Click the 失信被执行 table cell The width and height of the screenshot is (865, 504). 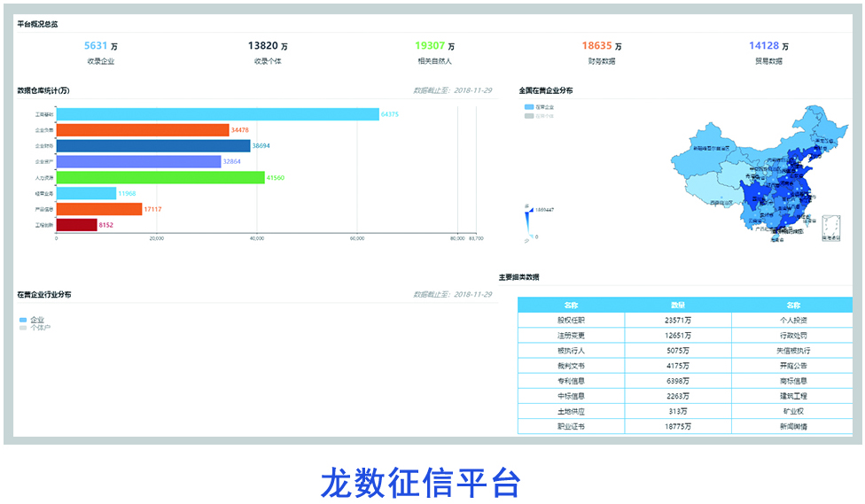tap(792, 350)
